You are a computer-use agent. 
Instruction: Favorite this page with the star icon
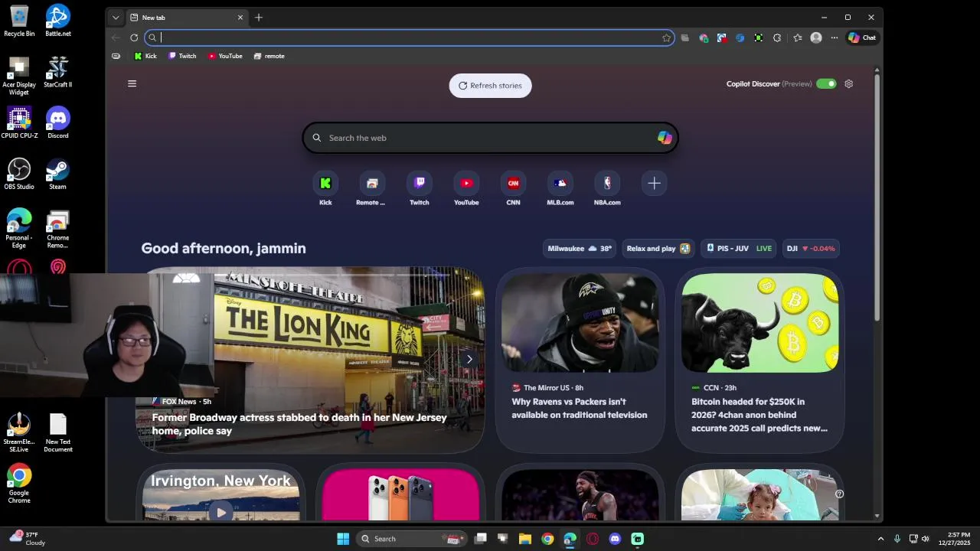click(x=666, y=37)
